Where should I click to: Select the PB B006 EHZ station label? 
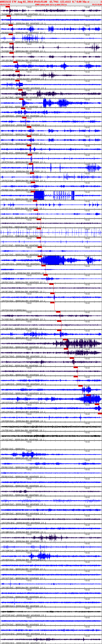[x=23, y=33]
